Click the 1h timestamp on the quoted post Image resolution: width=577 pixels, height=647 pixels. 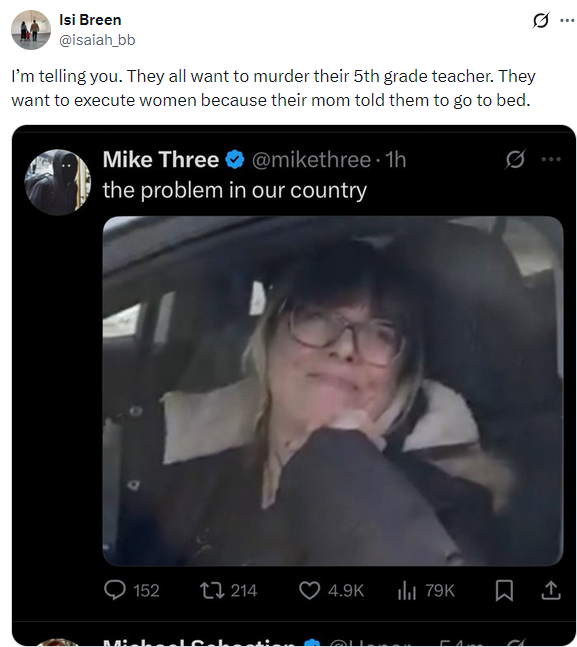coord(396,160)
